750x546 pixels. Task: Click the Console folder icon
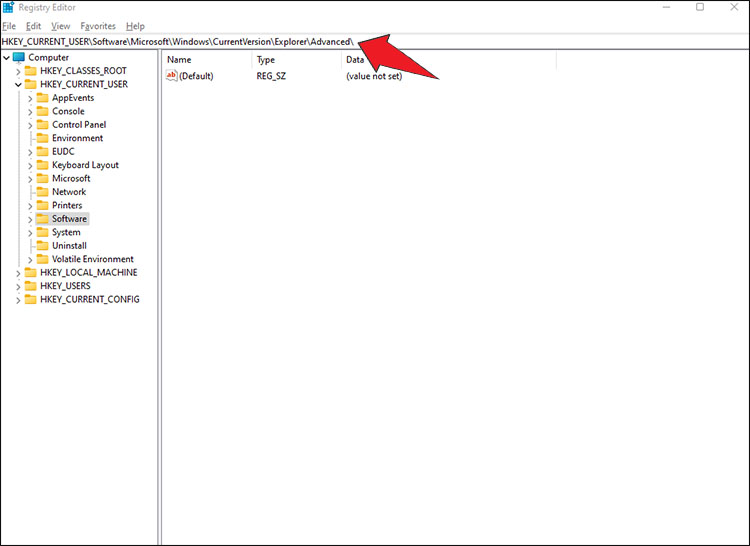pyautogui.click(x=43, y=111)
